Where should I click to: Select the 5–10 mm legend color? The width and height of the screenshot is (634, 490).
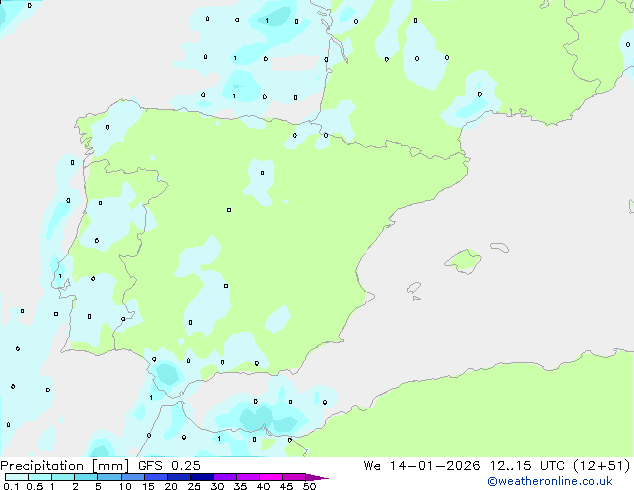[x=109, y=477]
